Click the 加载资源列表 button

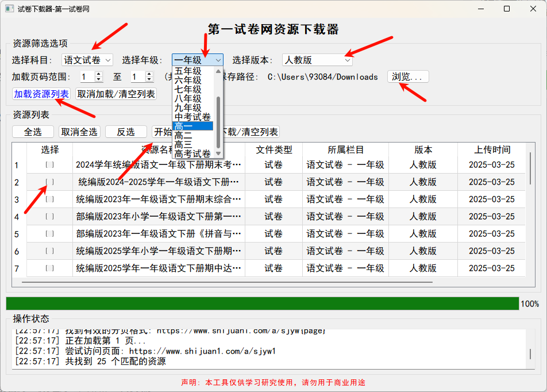pos(41,94)
